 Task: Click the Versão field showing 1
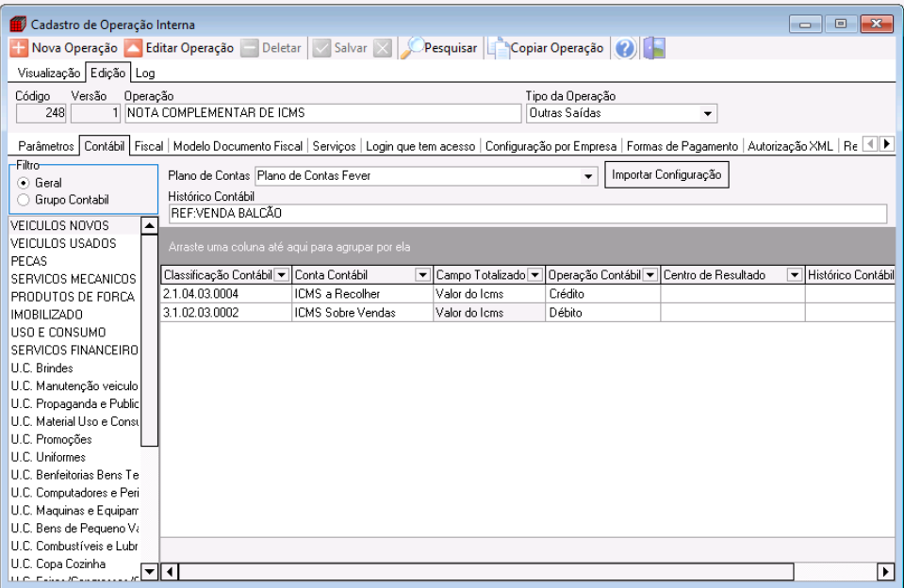pyautogui.click(x=95, y=114)
